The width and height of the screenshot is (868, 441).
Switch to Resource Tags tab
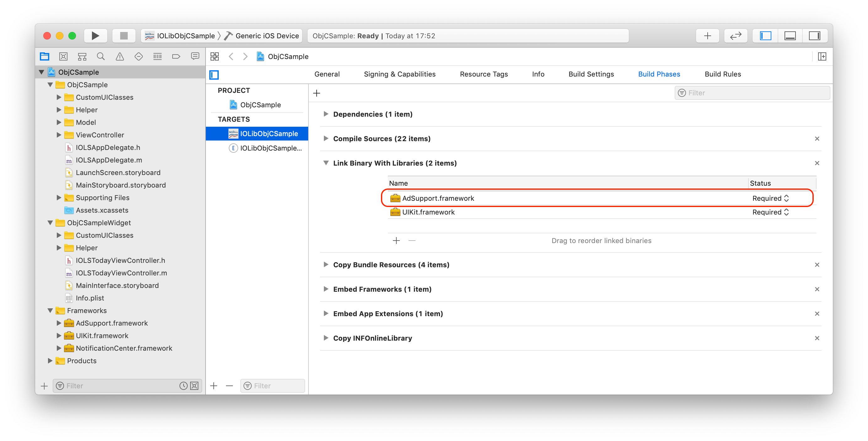(x=484, y=74)
